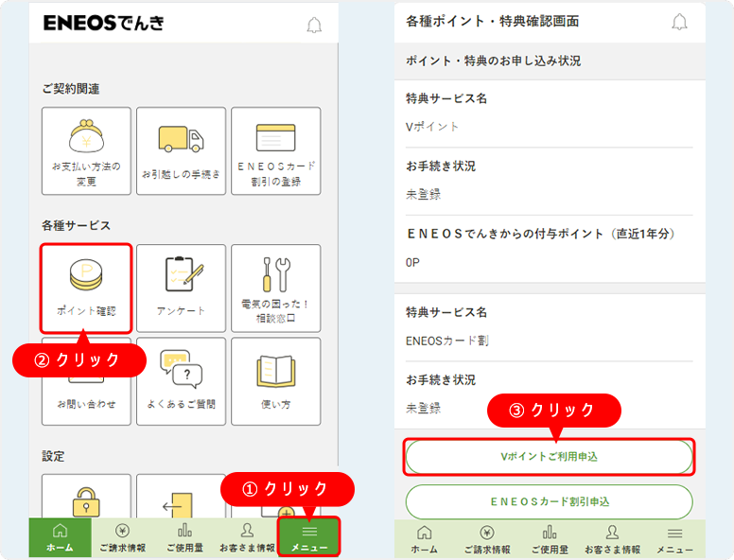Open the logout door-arrow tile
The width and height of the screenshot is (734, 560).
click(182, 497)
